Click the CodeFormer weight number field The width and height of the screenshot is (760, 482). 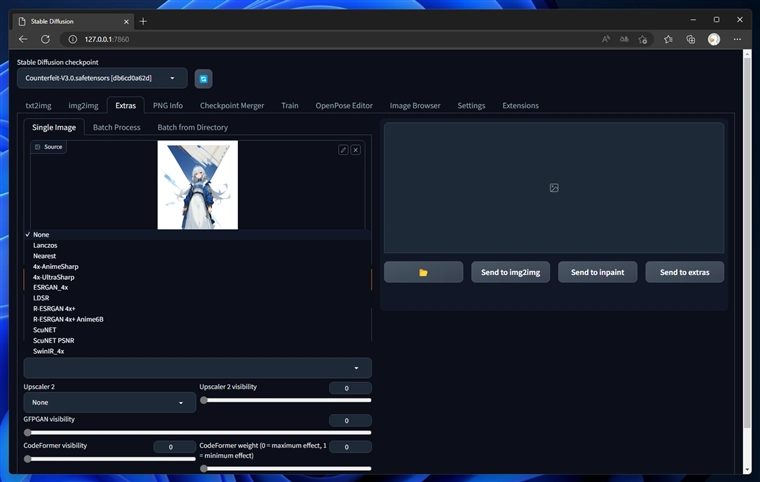click(x=350, y=447)
